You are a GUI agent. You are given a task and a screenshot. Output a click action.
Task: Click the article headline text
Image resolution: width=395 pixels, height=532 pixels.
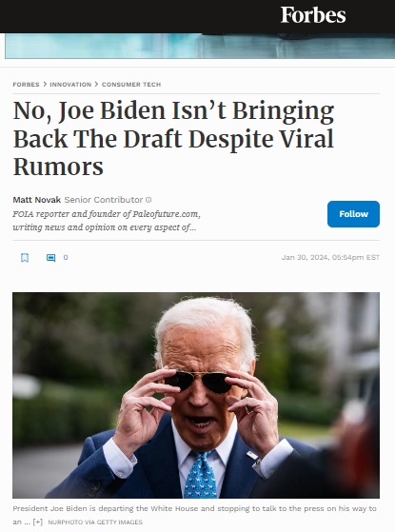173,139
